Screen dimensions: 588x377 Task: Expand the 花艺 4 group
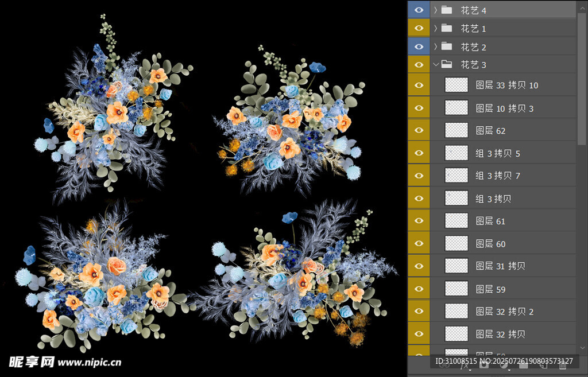tap(435, 10)
